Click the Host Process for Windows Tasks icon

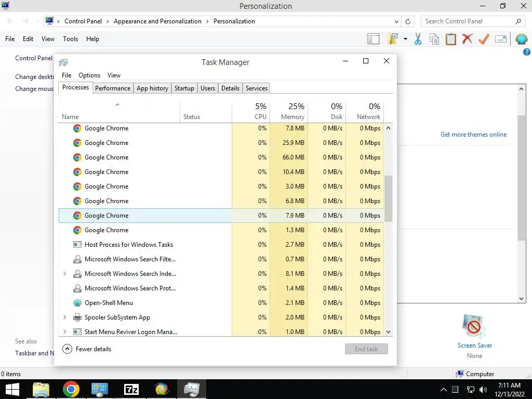pyautogui.click(x=77, y=244)
